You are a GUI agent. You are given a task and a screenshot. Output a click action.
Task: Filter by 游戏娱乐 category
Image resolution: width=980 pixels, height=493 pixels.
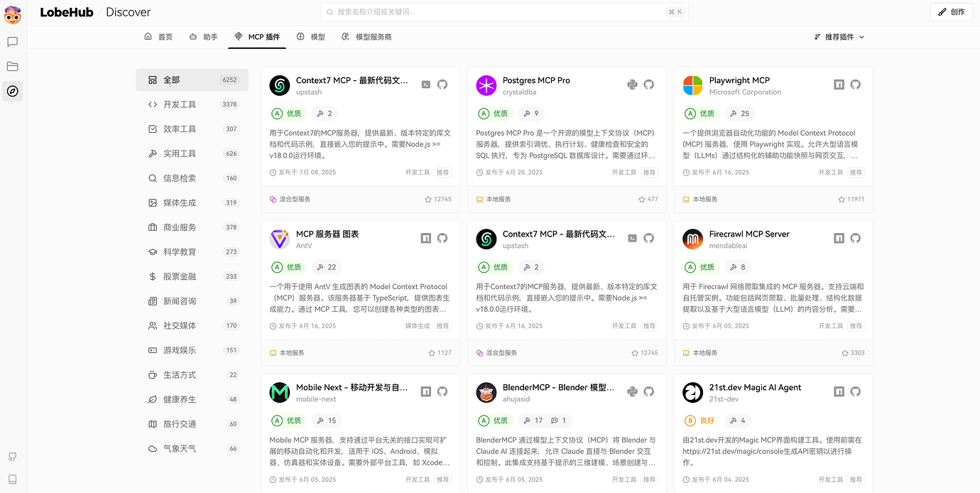[x=192, y=350]
